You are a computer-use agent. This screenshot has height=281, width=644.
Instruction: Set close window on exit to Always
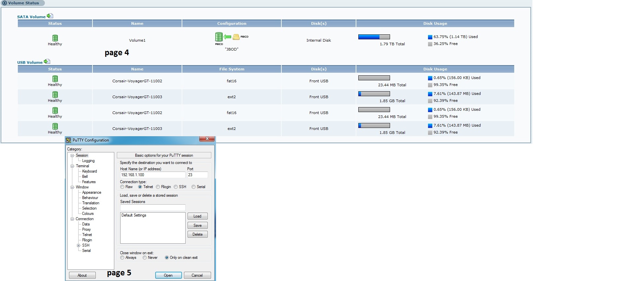[123, 258]
